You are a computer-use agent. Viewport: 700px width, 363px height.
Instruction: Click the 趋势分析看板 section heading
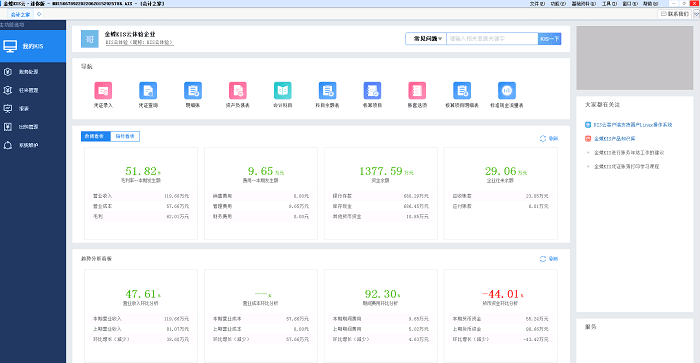point(96,259)
